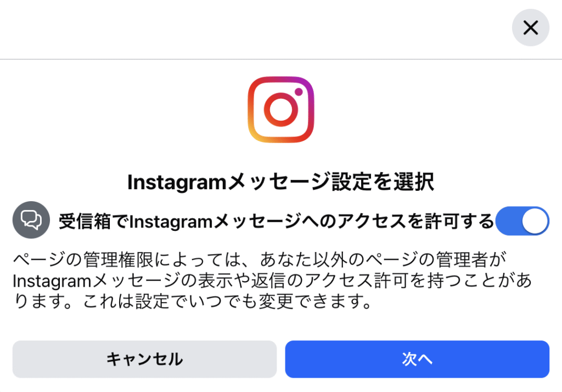Image resolution: width=562 pixels, height=392 pixels.
Task: Proceed with the 次へ button
Action: 417,359
